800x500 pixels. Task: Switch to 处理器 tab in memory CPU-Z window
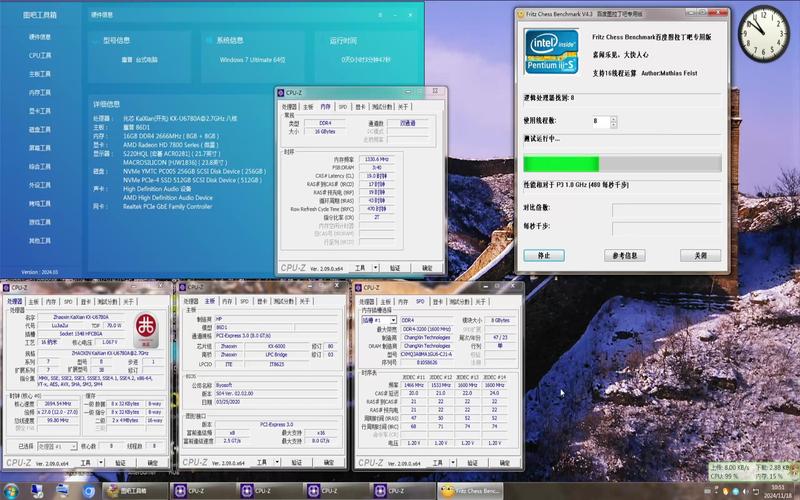[x=289, y=107]
